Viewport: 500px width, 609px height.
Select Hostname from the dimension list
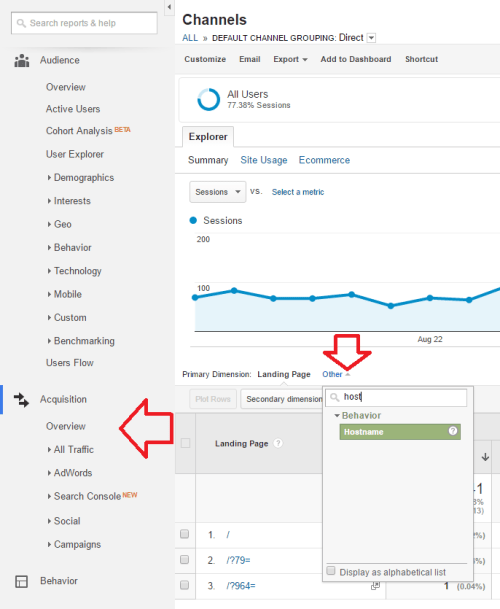(x=400, y=432)
